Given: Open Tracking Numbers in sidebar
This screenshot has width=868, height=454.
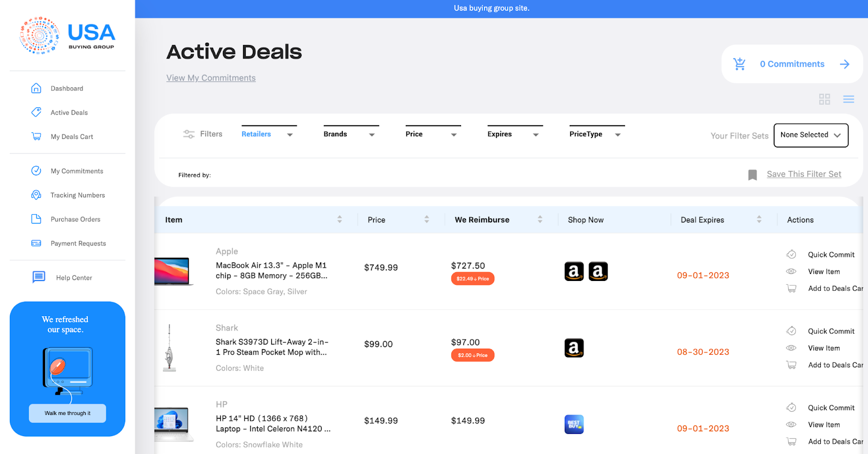Looking at the screenshot, I should tap(78, 195).
